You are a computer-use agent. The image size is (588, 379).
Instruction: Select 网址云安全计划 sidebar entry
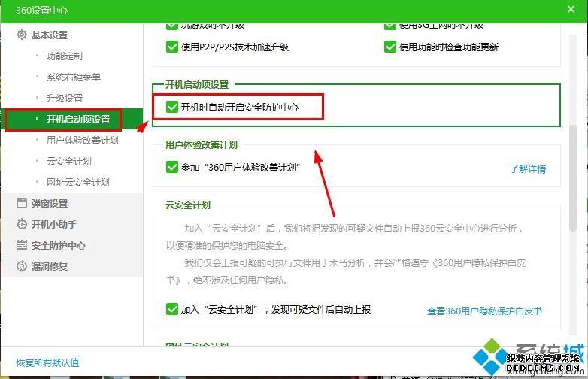77,182
